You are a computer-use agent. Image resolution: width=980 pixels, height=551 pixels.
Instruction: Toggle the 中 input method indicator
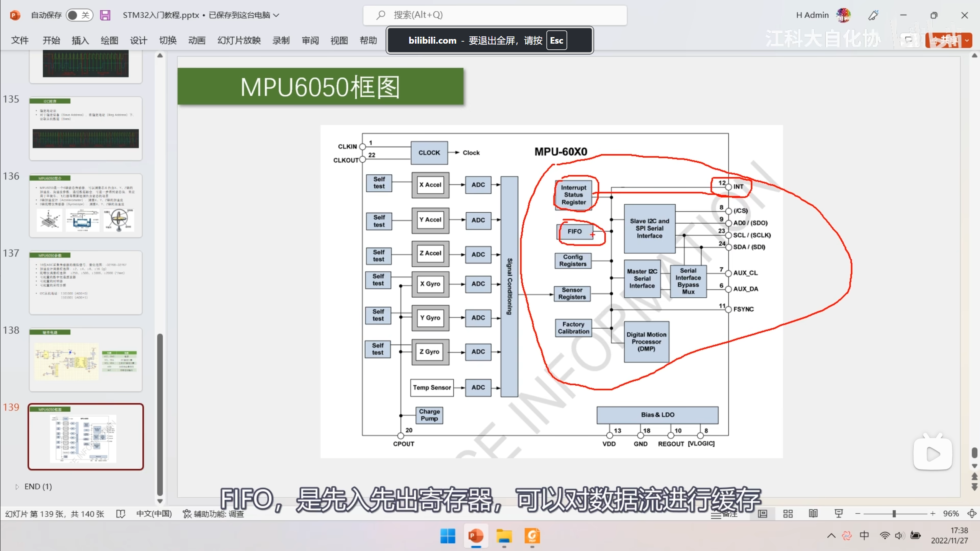coord(864,535)
